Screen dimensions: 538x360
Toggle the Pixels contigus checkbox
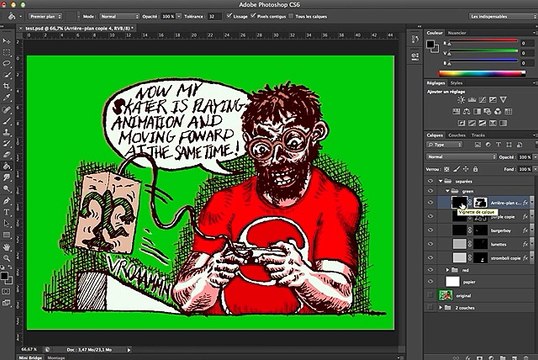253,16
